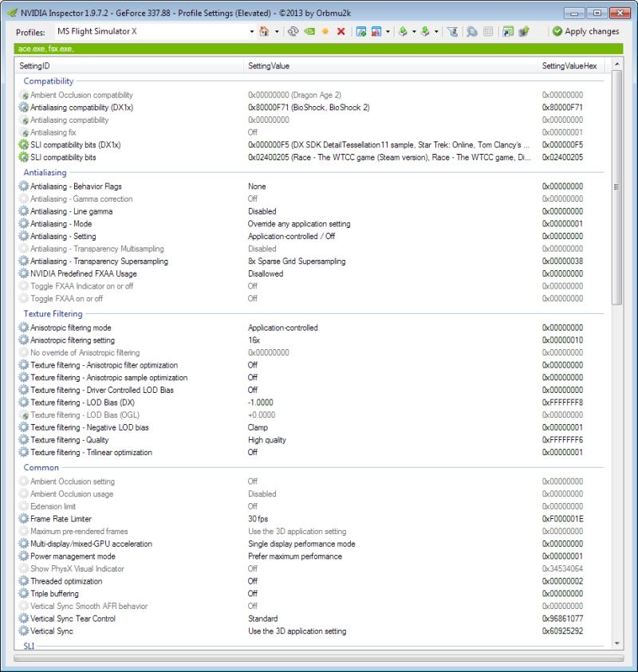Select the 'Antialiasing - Line gamma' setting name
The width and height of the screenshot is (638, 672).
72,211
